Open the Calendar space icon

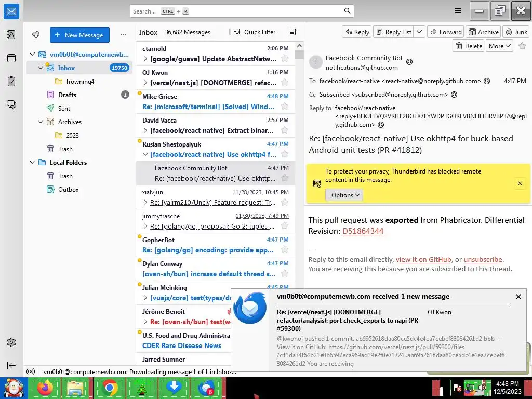point(11,58)
